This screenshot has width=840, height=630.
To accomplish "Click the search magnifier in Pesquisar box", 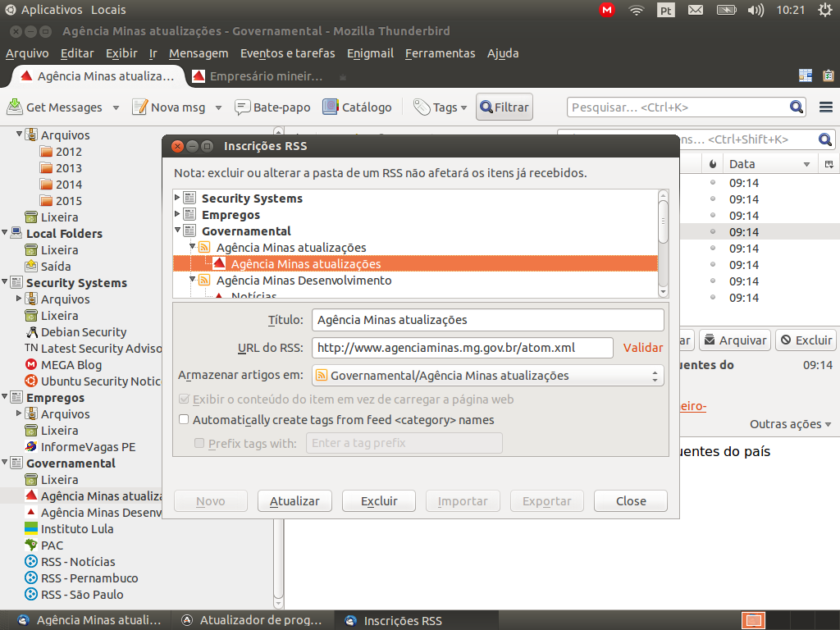I will [x=797, y=107].
